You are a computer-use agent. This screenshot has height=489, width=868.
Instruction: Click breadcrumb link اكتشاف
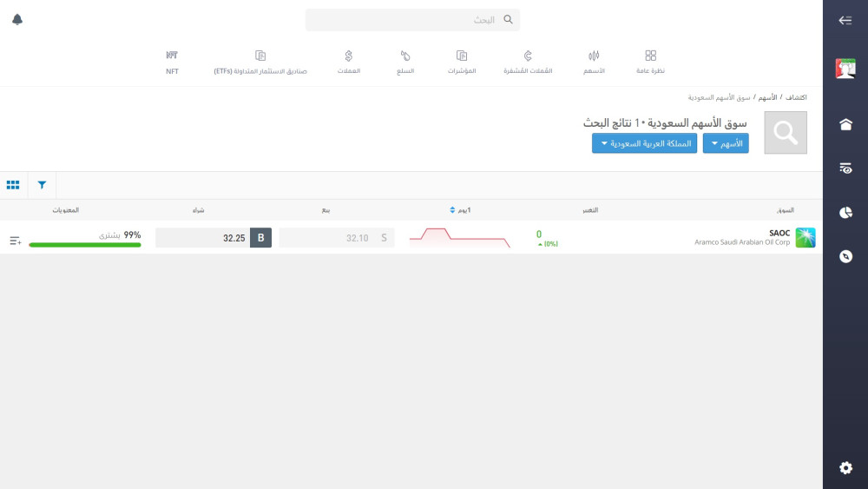(x=796, y=97)
